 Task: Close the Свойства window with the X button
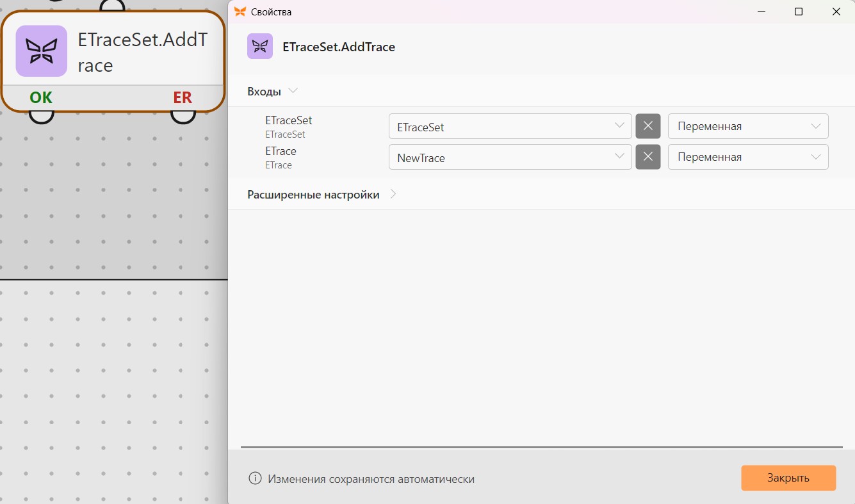[836, 12]
